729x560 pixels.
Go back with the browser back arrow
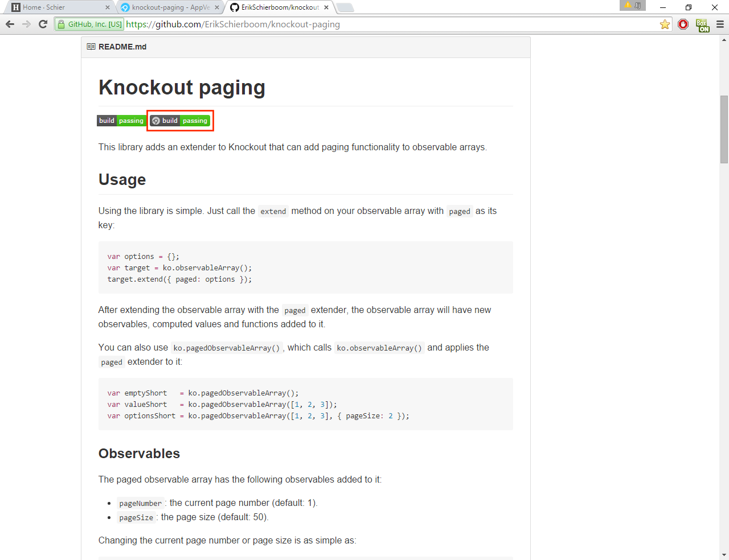point(10,24)
